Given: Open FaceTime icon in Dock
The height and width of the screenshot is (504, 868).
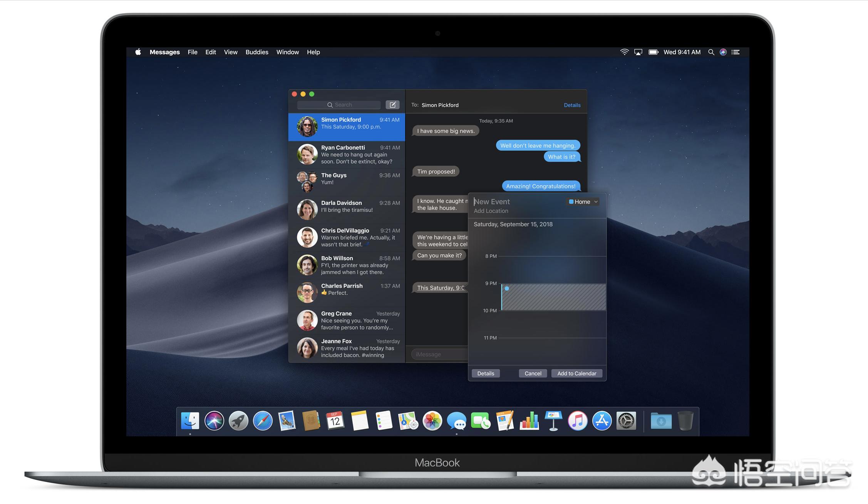Looking at the screenshot, I should pyautogui.click(x=481, y=421).
